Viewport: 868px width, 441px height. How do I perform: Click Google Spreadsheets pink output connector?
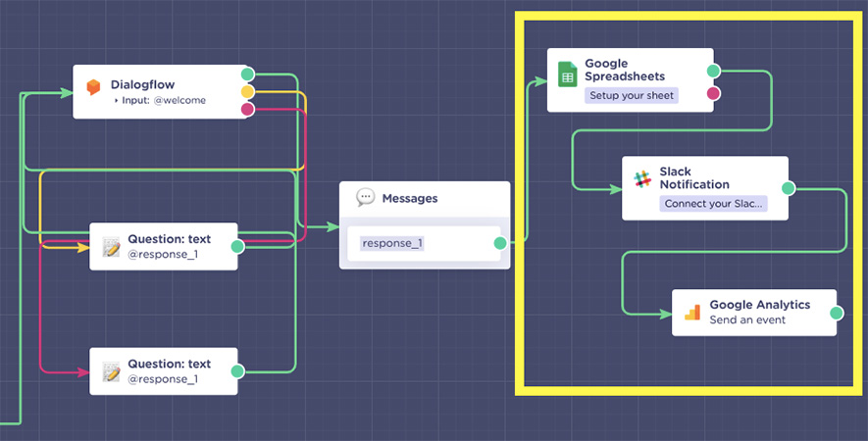[x=714, y=93]
